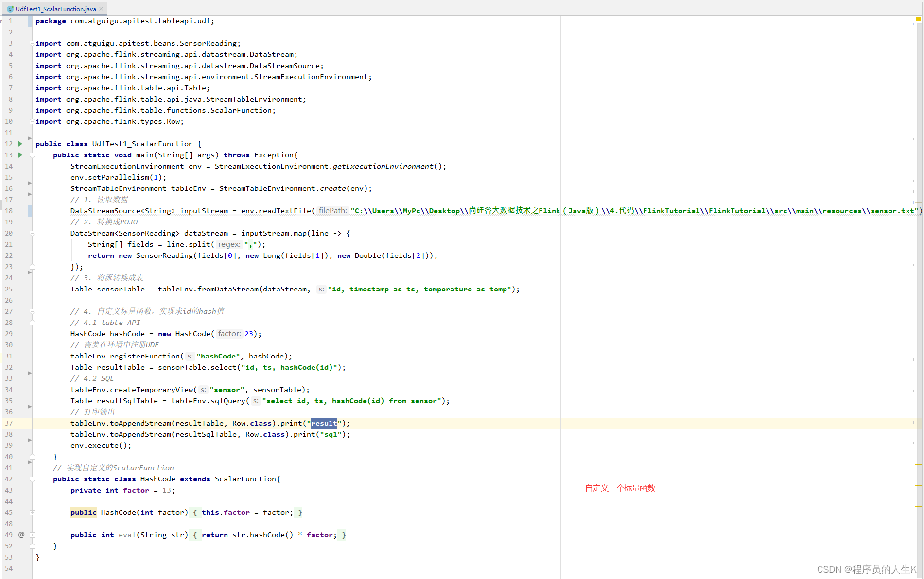Run the UdfTest1_ScalarFunction class from gutter
This screenshot has height=579, width=924.
20,144
